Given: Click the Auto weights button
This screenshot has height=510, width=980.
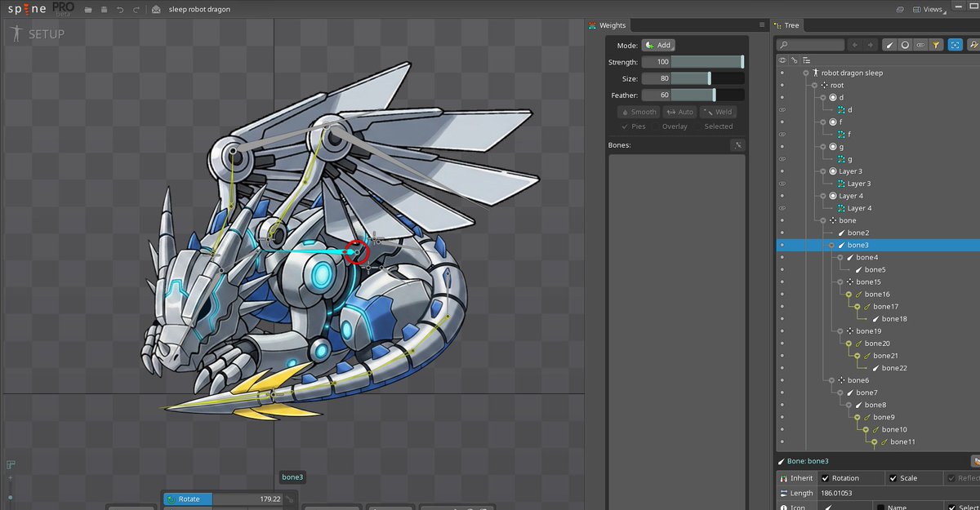Looking at the screenshot, I should pyautogui.click(x=680, y=112).
